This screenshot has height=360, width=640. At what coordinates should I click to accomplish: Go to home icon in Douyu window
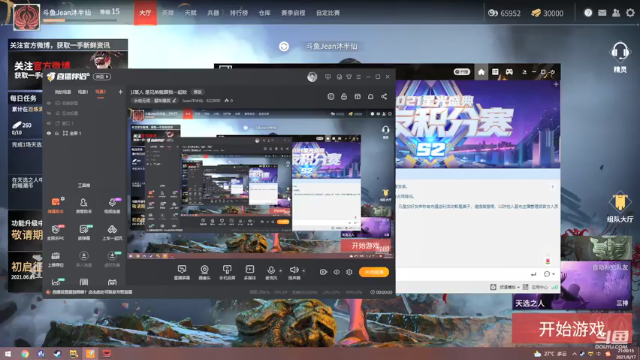pos(481,72)
